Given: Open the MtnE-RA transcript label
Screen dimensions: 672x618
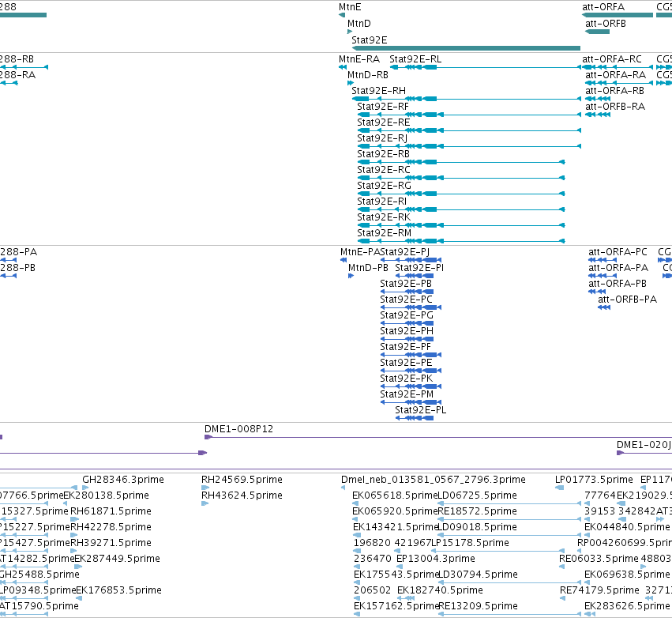Looking at the screenshot, I should pyautogui.click(x=359, y=59).
